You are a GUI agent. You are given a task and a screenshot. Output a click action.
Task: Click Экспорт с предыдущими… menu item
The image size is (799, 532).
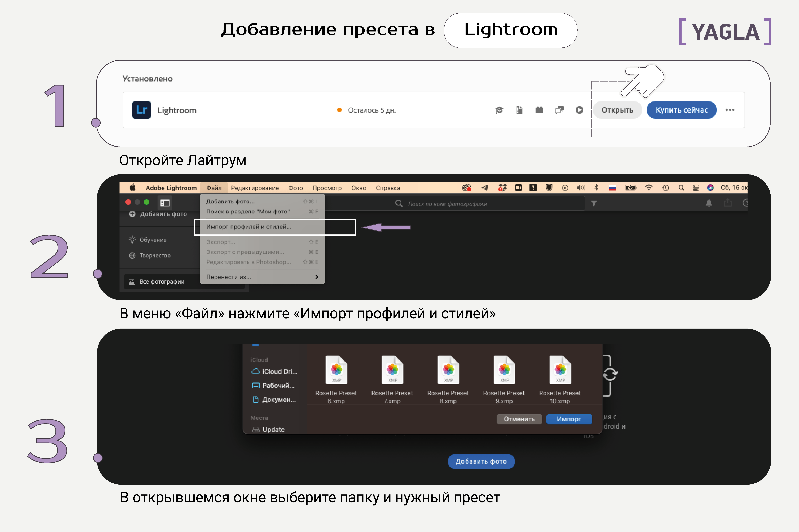(x=262, y=252)
